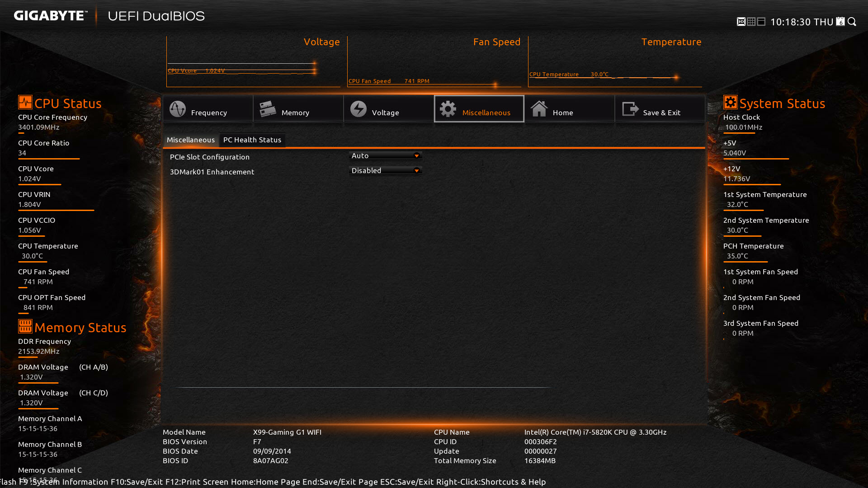Select the classic window mode icon

pos(761,22)
